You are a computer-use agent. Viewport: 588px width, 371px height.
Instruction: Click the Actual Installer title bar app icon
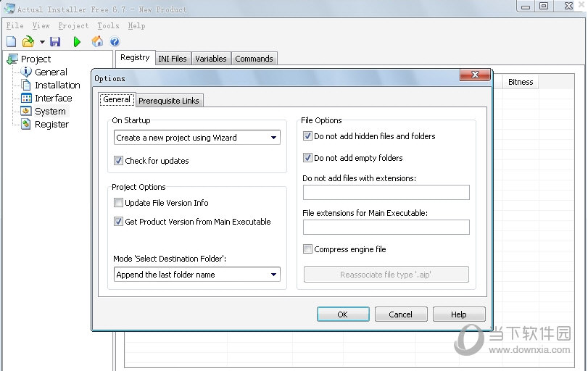click(9, 8)
